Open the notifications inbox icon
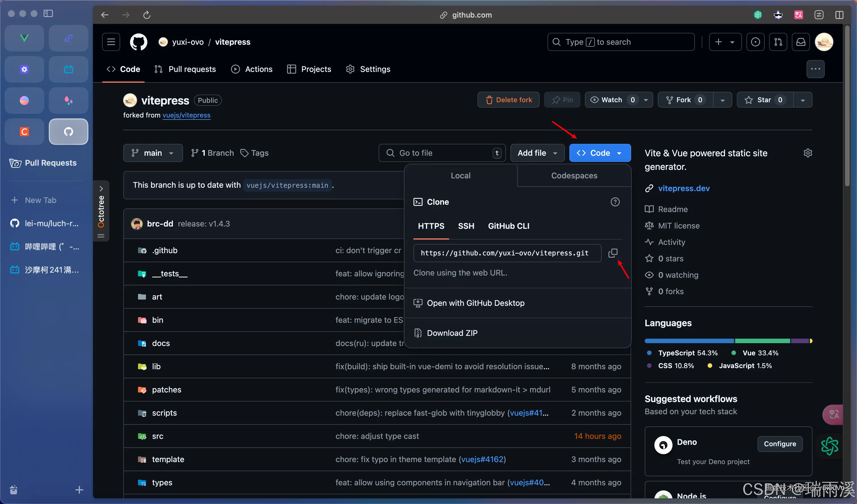Screen dimensions: 857x504 click(801, 42)
